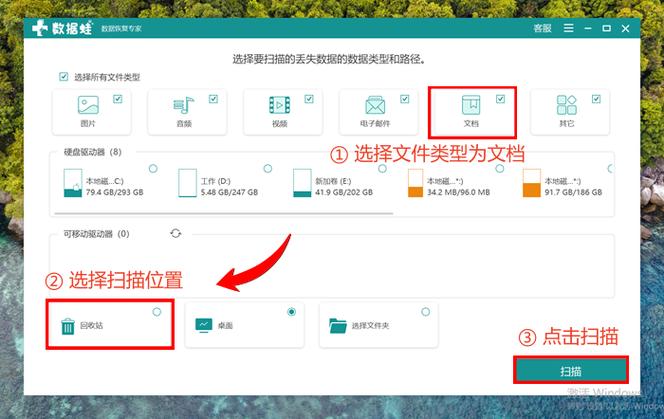Select the 文档 (documents) icon

coord(471,105)
